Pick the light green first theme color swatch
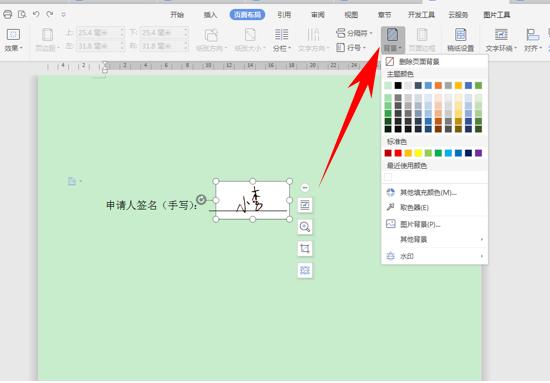Viewport: 550px width, 383px height. (388, 85)
